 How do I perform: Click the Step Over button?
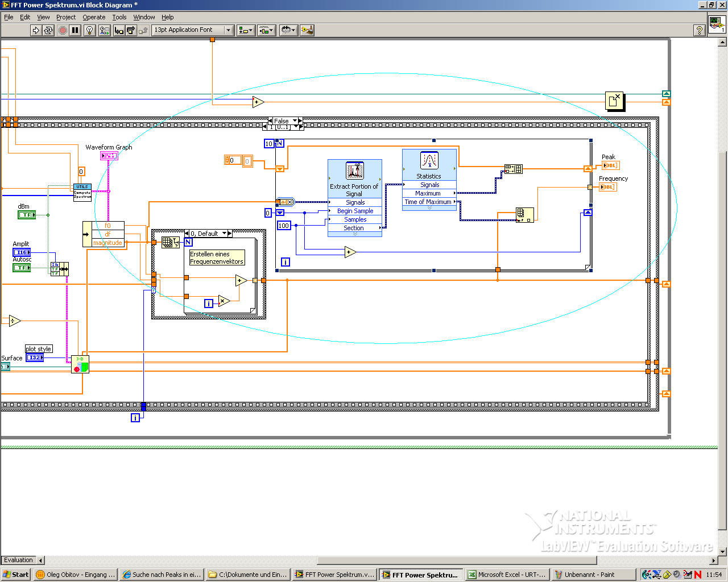coord(131,30)
